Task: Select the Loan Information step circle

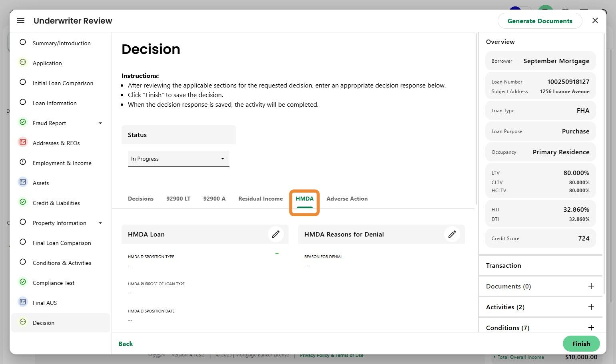Action: 23,102
